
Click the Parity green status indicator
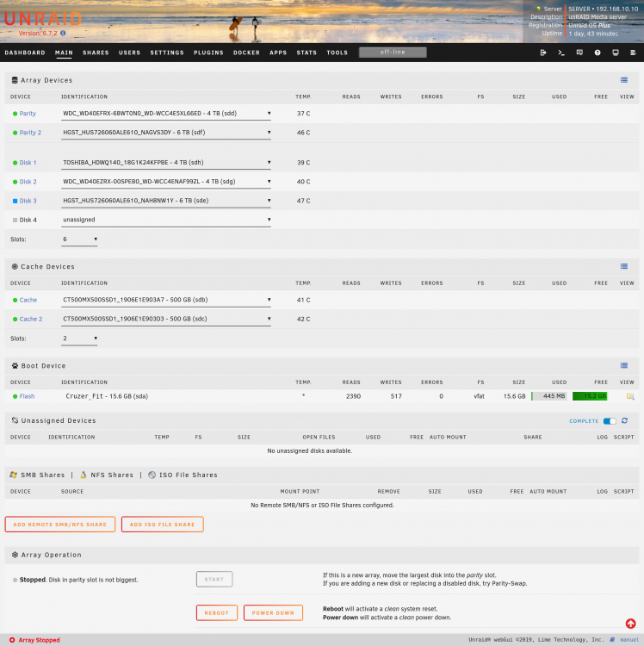[15, 114]
